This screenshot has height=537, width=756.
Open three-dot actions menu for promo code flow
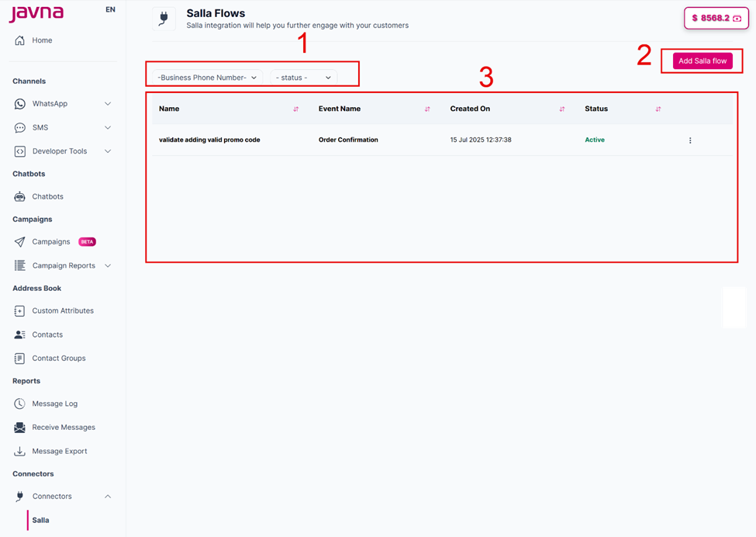click(x=690, y=140)
